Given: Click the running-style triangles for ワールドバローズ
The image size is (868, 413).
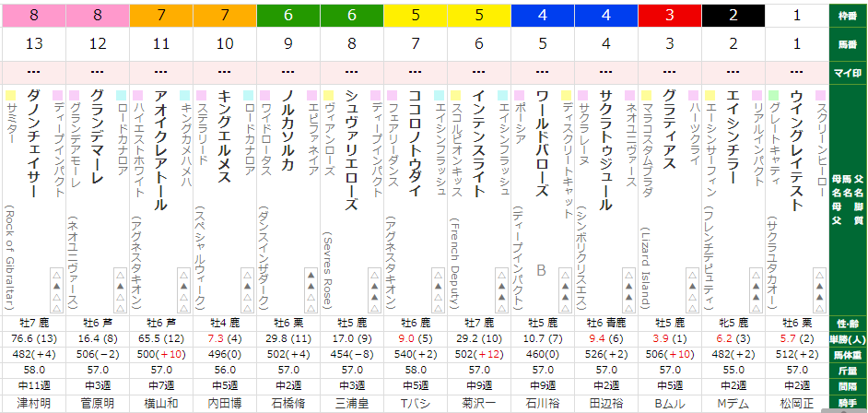Looking at the screenshot, I should coord(565,290).
